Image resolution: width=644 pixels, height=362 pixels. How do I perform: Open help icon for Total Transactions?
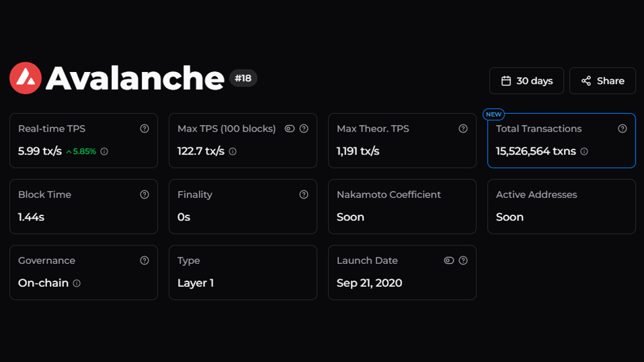pos(622,128)
